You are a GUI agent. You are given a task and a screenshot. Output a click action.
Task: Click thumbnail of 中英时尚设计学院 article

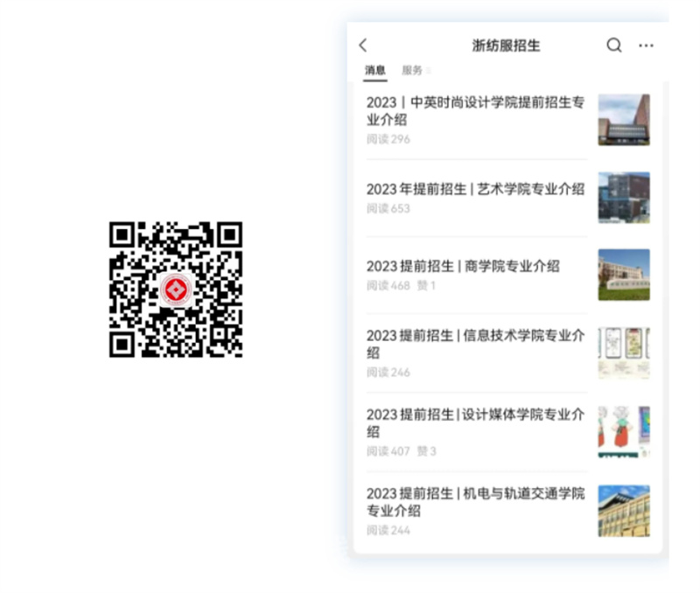point(624,120)
